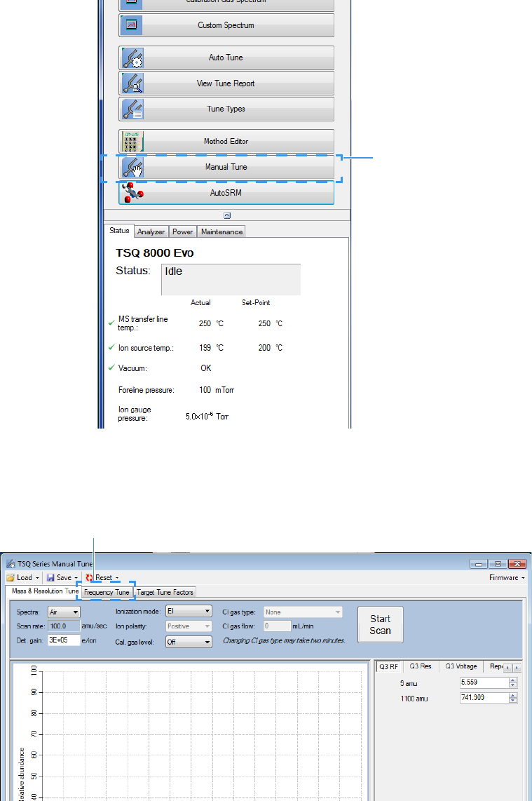Click the Foreline pressure label
532x801 pixels.
tap(146, 390)
